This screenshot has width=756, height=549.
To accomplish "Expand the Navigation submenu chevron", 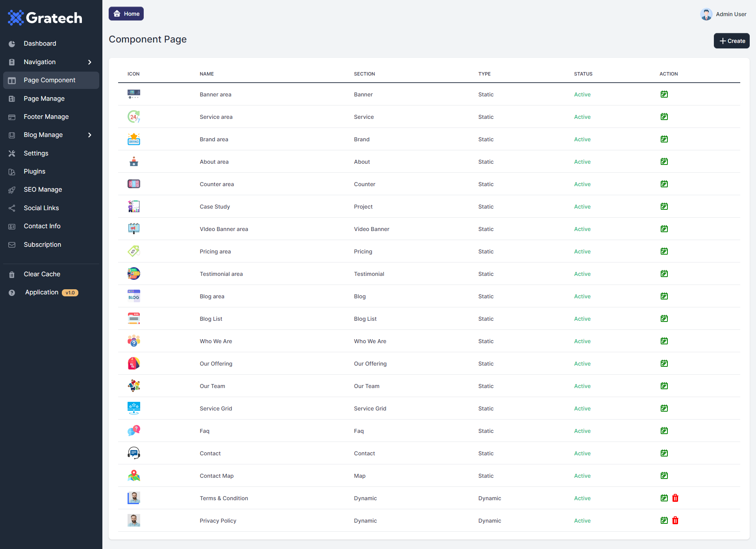I will pyautogui.click(x=90, y=62).
